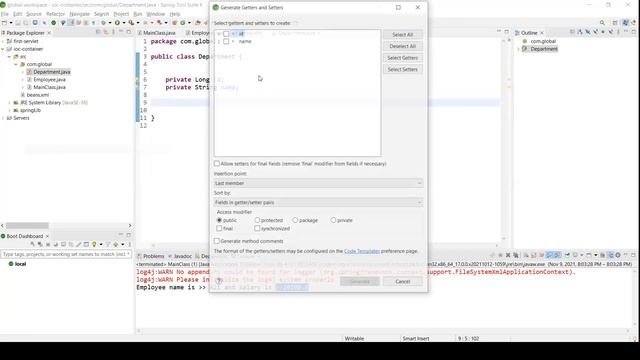This screenshot has height=360, width=640.
Task: Click the lightbulb icon in Boot Dashboard toolbar
Action: coord(94,244)
